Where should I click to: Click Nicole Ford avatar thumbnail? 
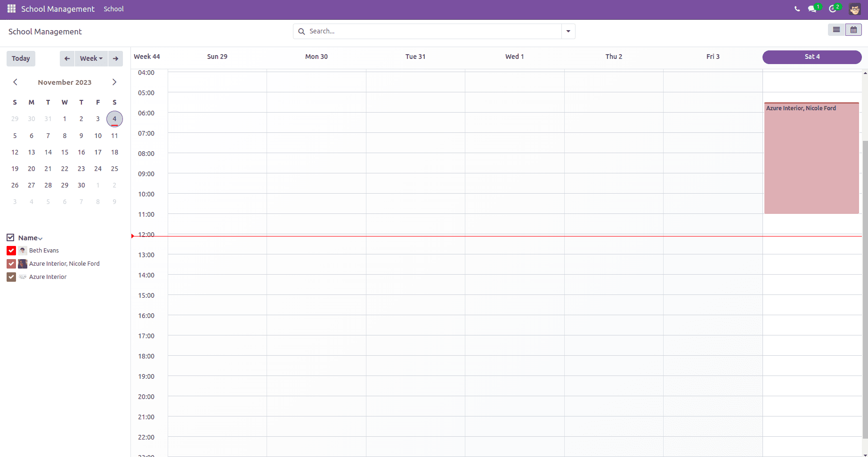23,264
